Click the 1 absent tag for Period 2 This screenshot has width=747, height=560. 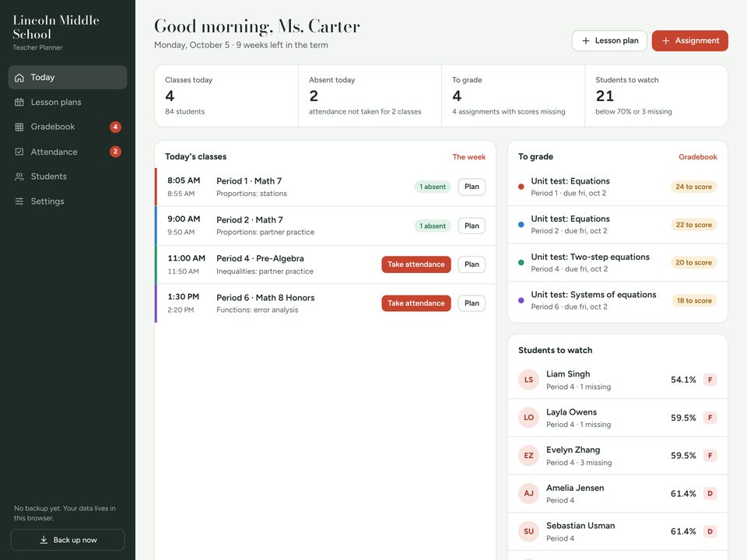[433, 226]
